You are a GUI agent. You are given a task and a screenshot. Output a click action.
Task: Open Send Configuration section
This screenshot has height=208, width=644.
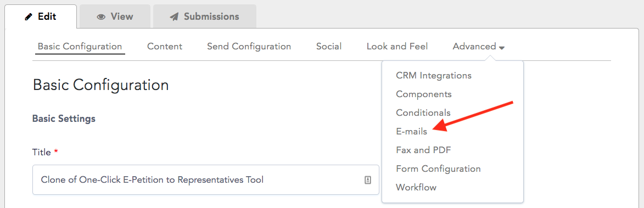249,46
